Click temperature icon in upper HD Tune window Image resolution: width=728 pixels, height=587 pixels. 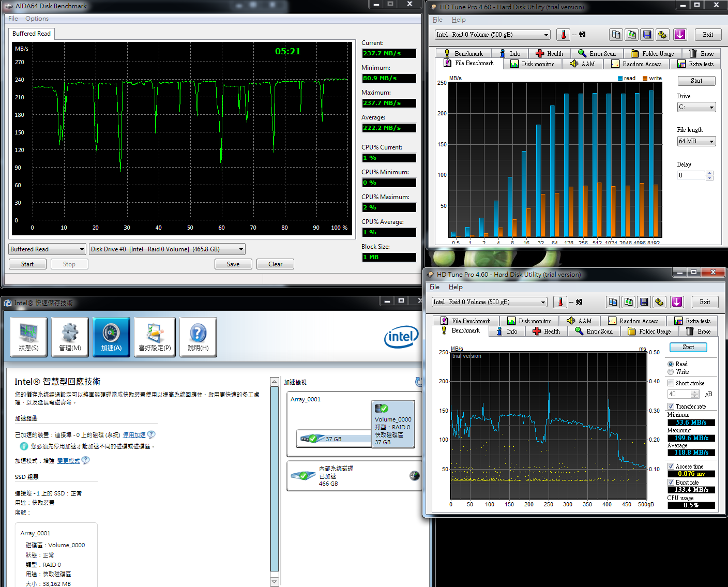tap(563, 35)
